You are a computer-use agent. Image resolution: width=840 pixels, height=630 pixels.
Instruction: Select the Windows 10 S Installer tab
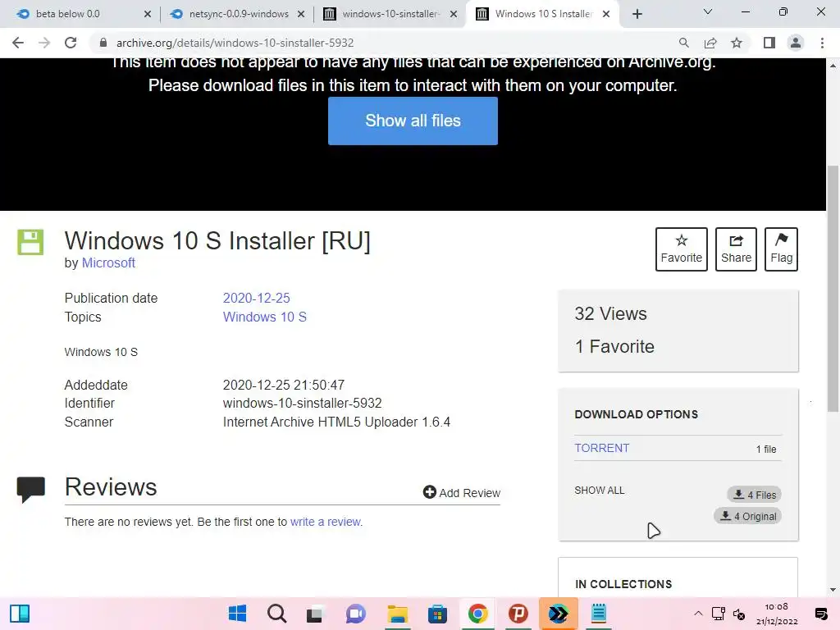[543, 14]
